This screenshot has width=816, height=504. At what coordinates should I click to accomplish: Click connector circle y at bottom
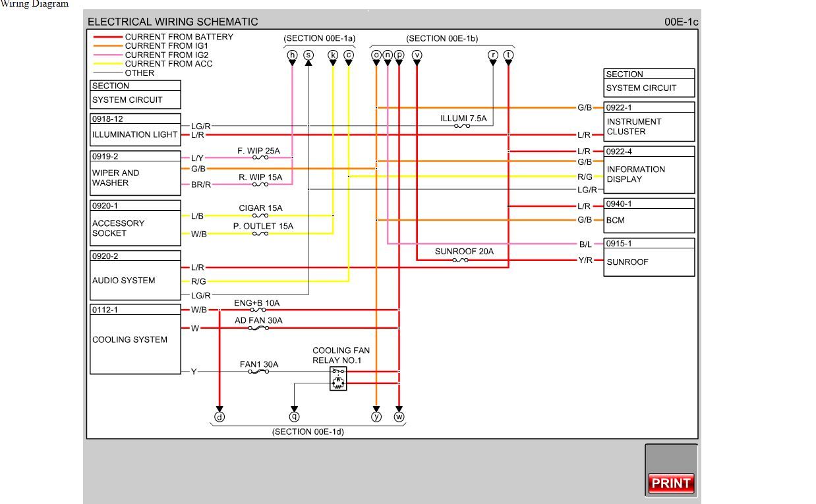point(376,416)
